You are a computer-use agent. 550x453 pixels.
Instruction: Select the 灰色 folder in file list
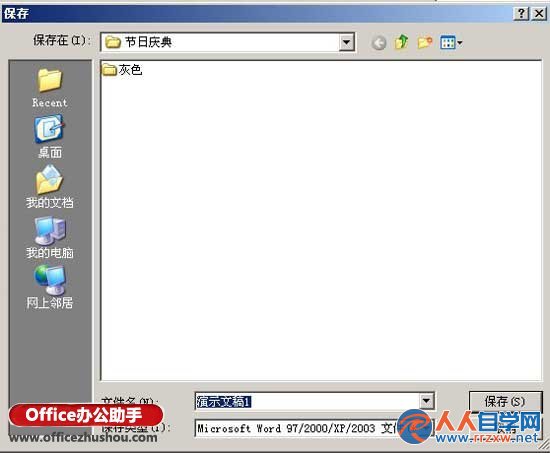(122, 70)
